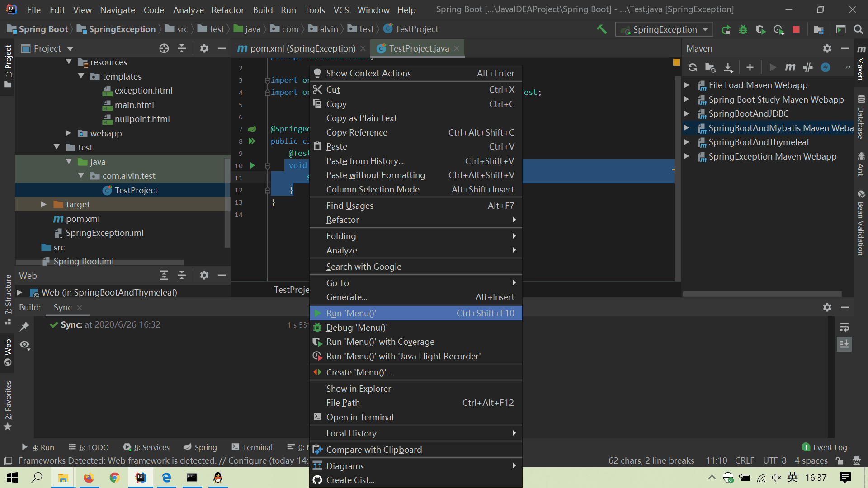
Task: Click the red Stop button in the toolbar
Action: [796, 29]
